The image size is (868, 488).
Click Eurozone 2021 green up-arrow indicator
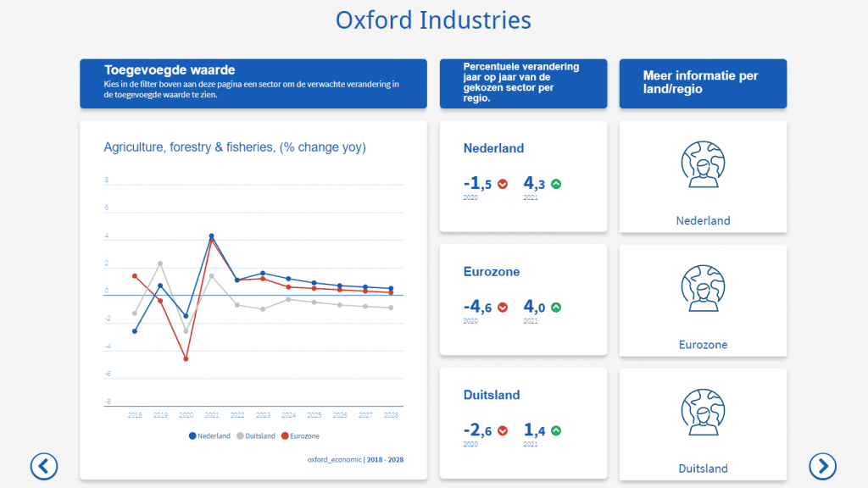coord(556,308)
